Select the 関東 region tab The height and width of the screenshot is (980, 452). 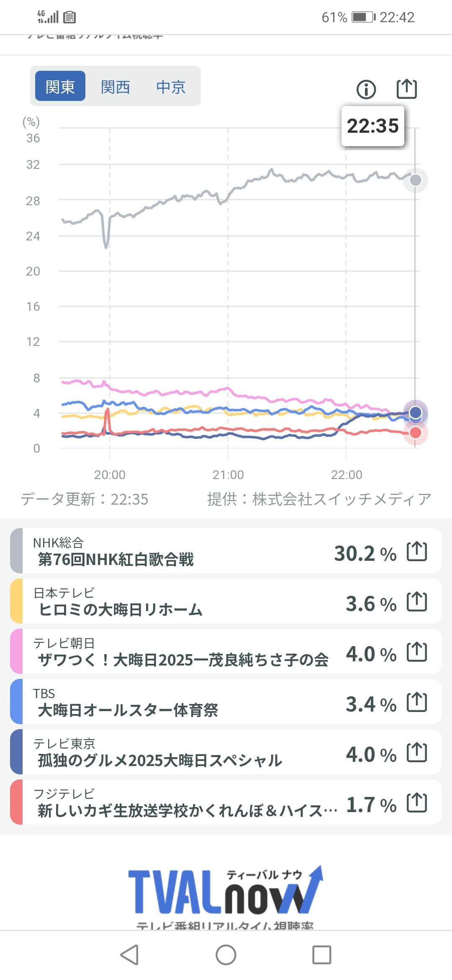[x=60, y=87]
